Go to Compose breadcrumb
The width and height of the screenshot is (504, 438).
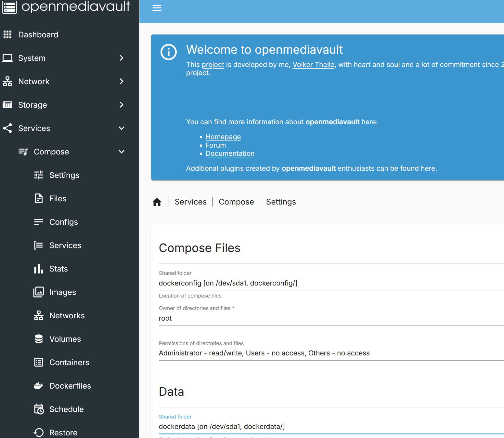click(x=236, y=202)
